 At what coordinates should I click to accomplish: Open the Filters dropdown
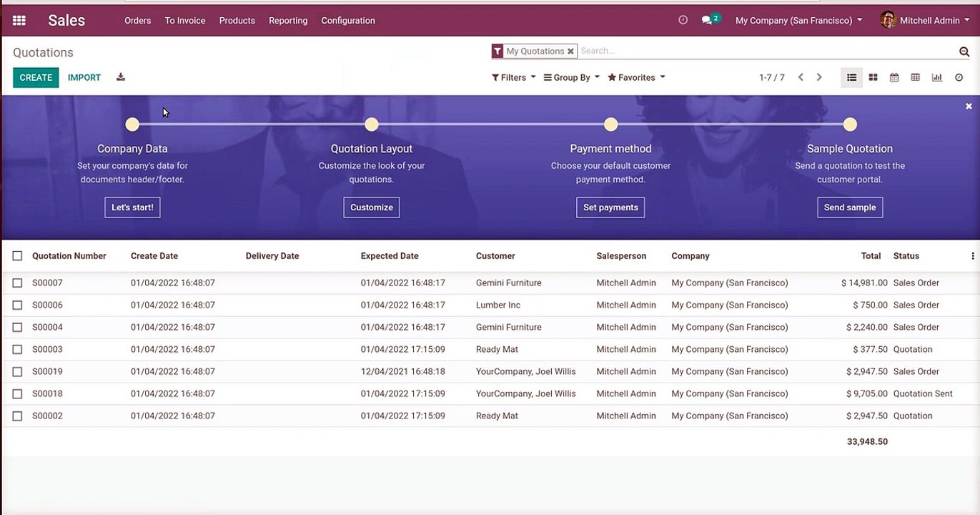pyautogui.click(x=513, y=77)
